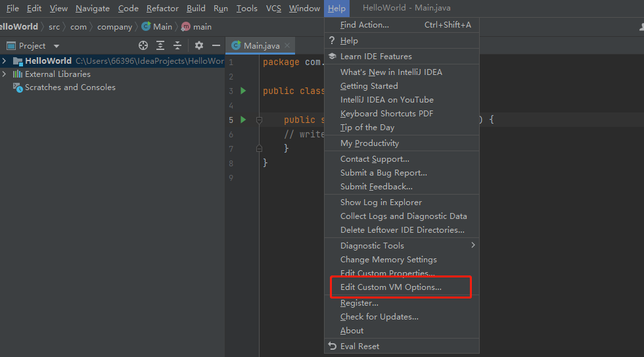Image resolution: width=644 pixels, height=357 pixels.
Task: Hide the Project panel with minus icon
Action: coord(216,45)
